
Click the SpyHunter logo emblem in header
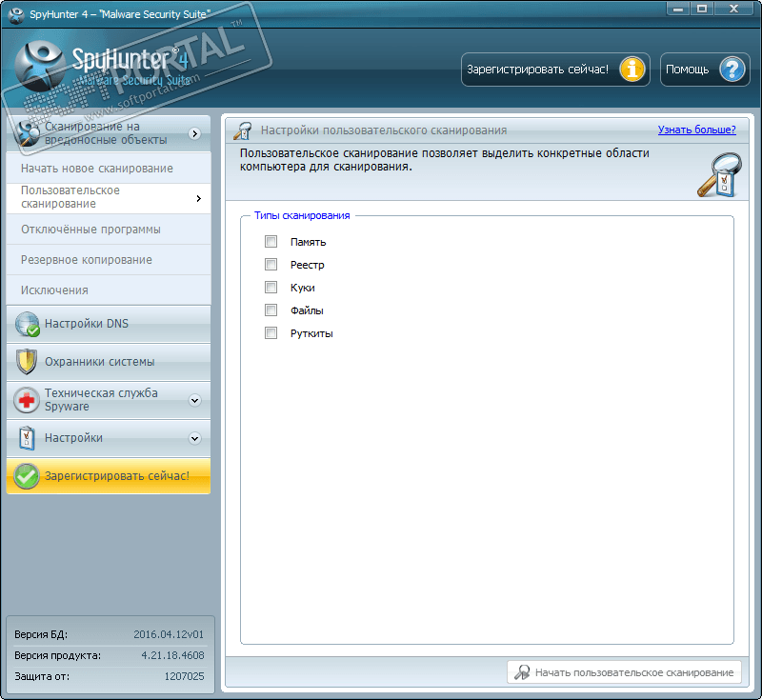(x=39, y=66)
